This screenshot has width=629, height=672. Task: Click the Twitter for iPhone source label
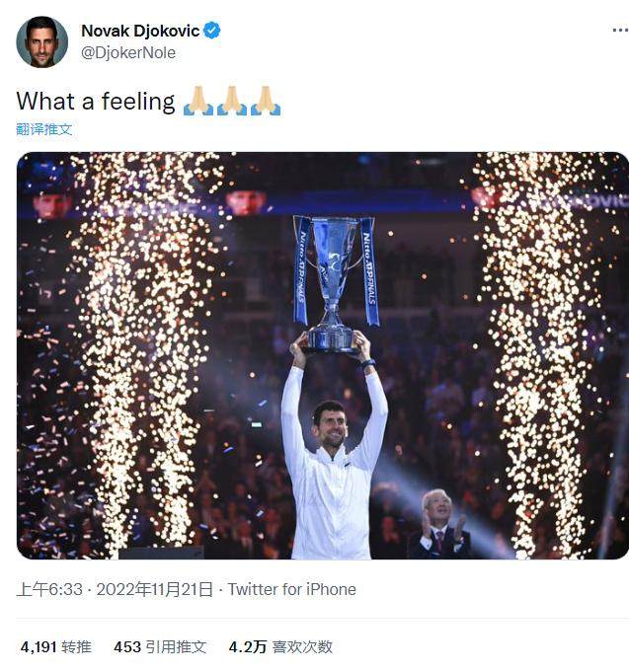pos(291,589)
